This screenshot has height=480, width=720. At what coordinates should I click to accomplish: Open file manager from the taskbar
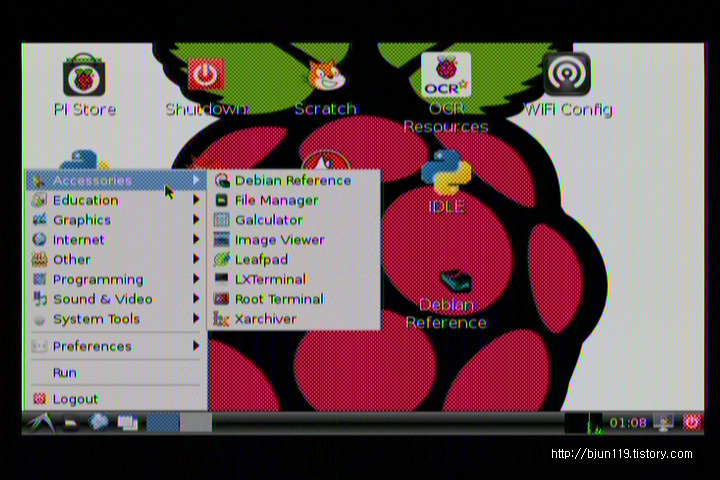point(70,423)
